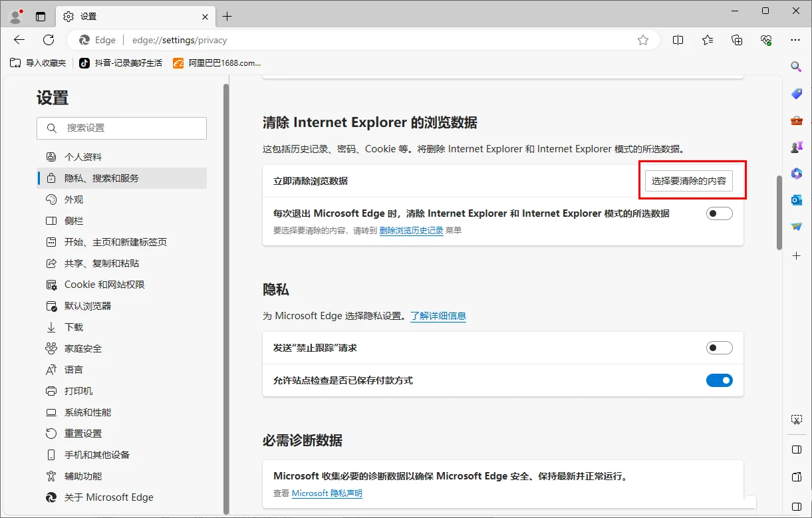Viewport: 812px width, 518px height.
Task: Open 共享、复制和粘贴 section
Action: [122, 263]
